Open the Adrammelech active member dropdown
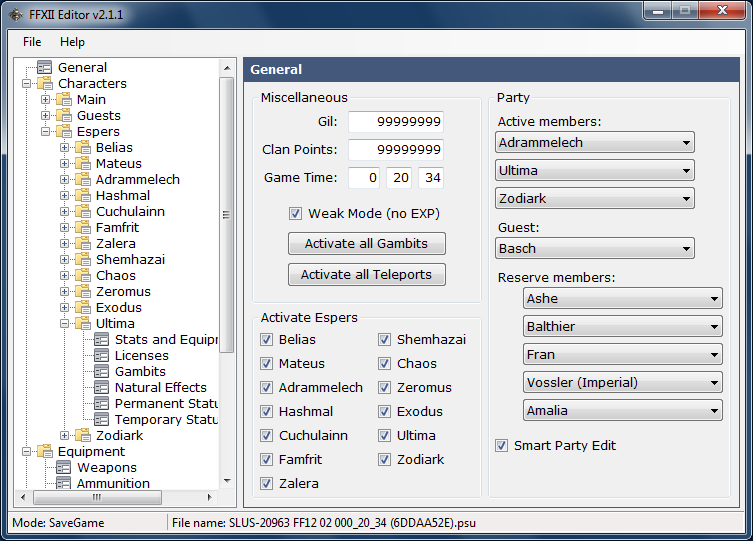The image size is (753, 541). [x=595, y=143]
